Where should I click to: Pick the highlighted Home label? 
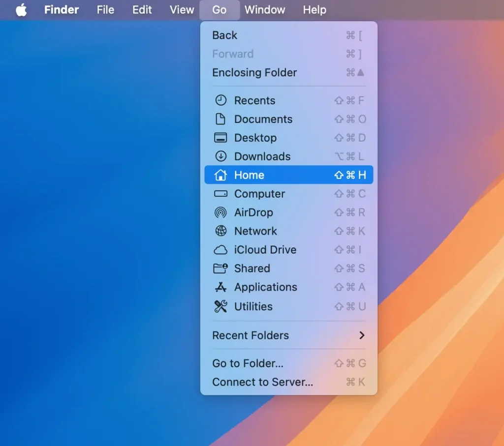pos(249,175)
